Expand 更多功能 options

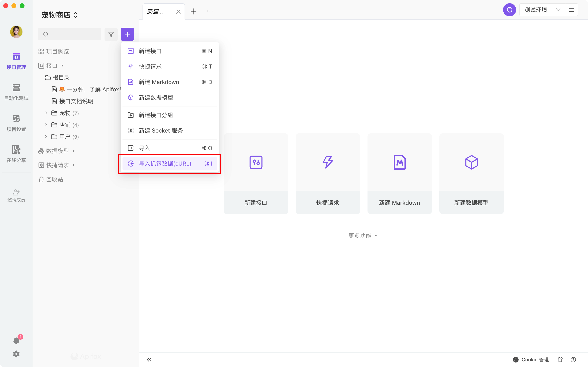click(x=363, y=236)
